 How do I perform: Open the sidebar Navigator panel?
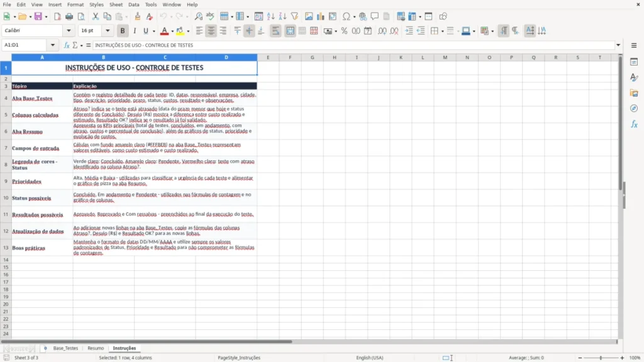[x=634, y=109]
